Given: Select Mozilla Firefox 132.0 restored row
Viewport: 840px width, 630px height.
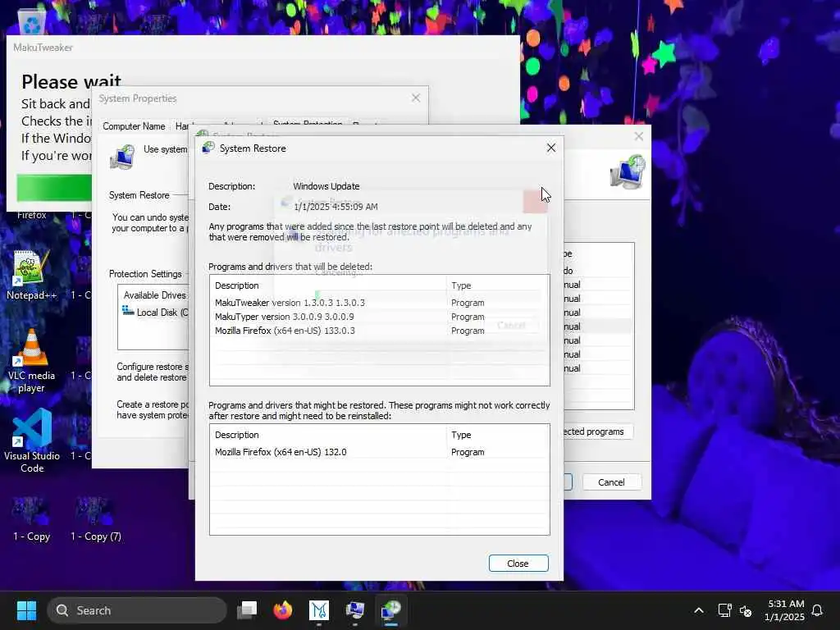Looking at the screenshot, I should 379,452.
